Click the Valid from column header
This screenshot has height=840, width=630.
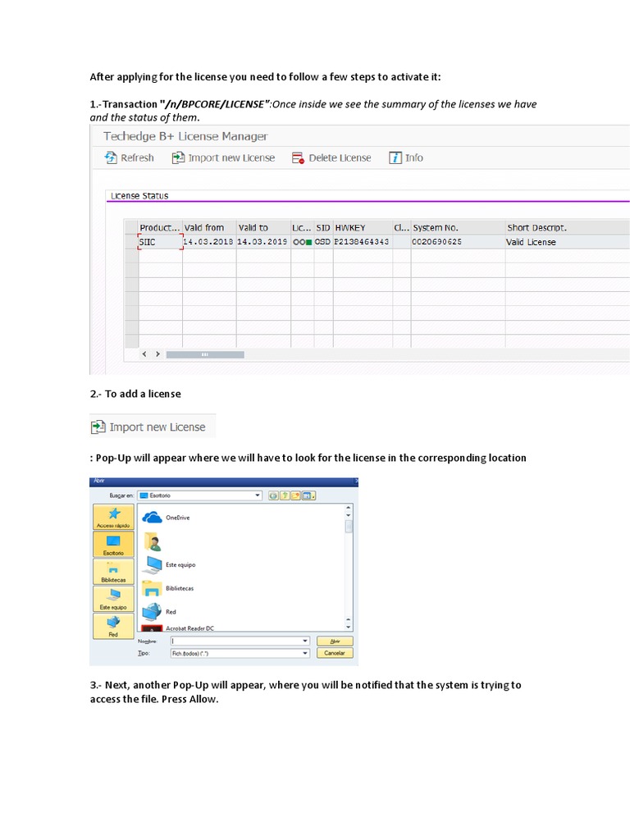[209, 227]
